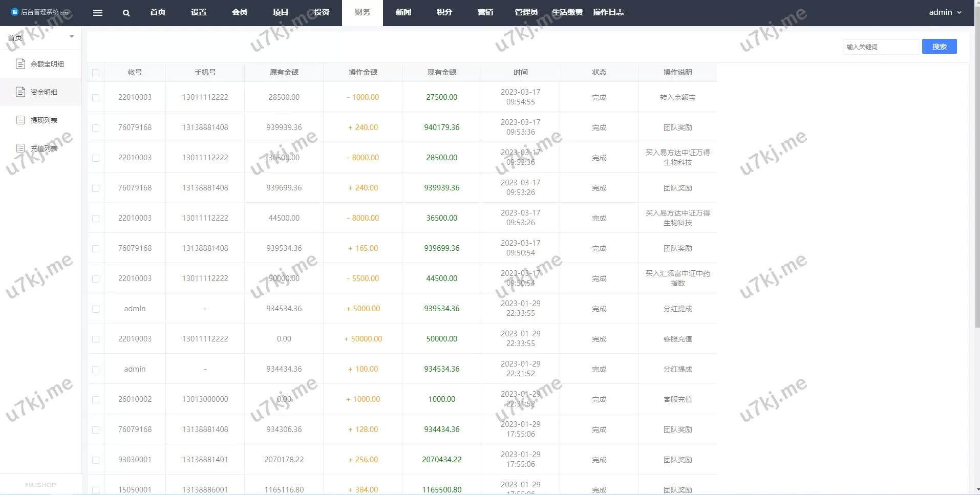This screenshot has width=980, height=495.
Task: Select the checkbox for the 26010002 row
Action: [96, 399]
